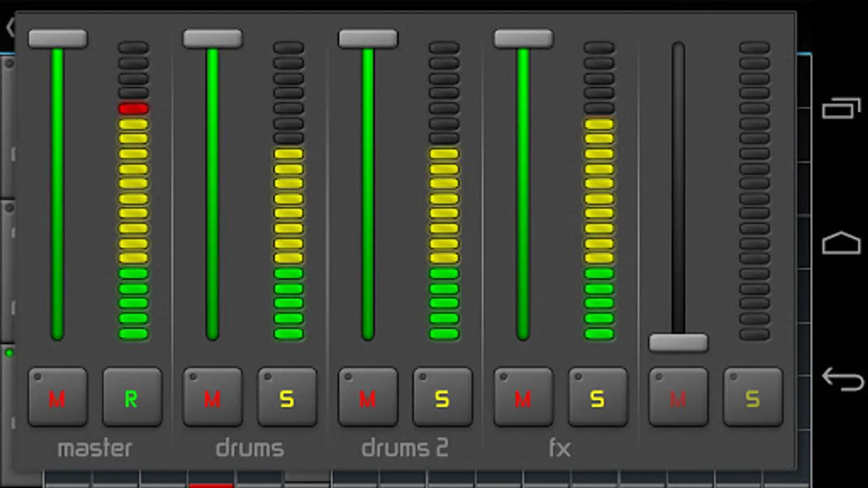
Task: Mute the fx channel
Action: (x=523, y=397)
